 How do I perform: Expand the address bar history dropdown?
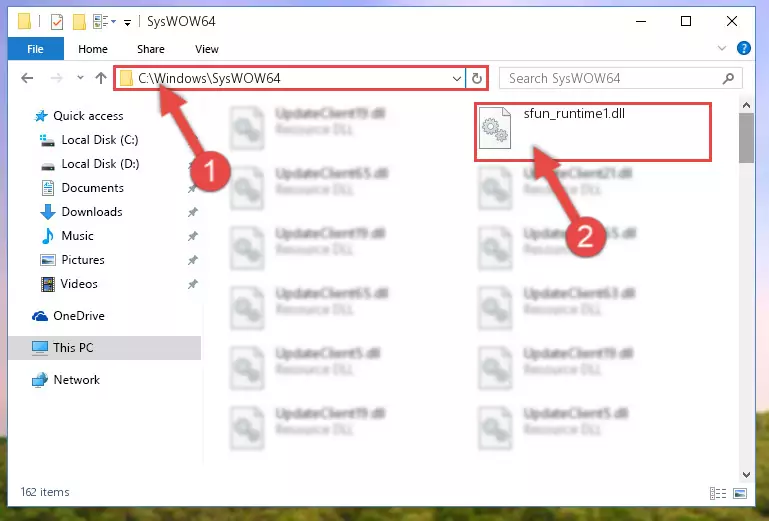pos(456,78)
